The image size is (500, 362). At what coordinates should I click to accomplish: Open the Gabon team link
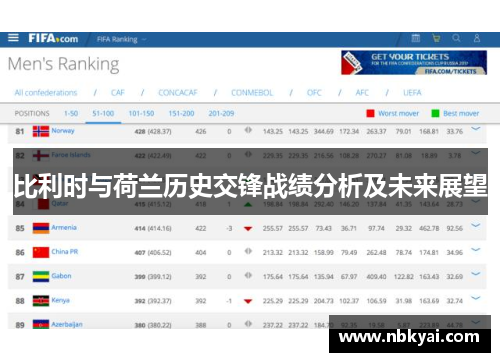click(61, 276)
